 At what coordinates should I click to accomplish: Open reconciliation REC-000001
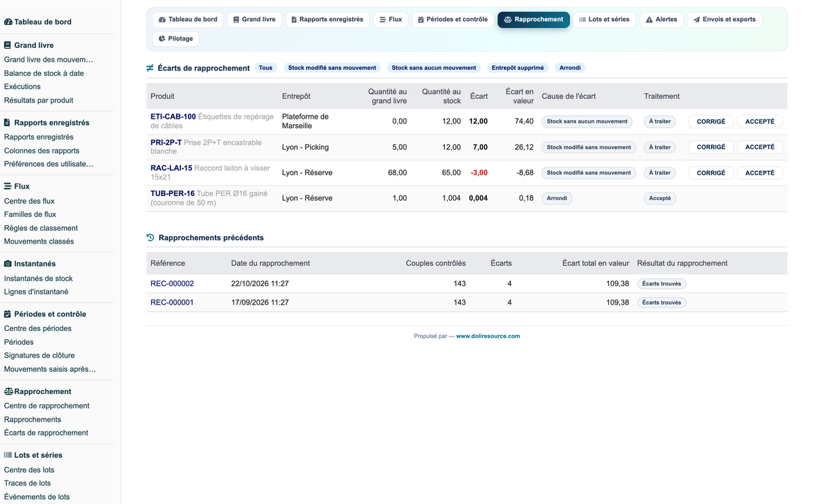click(172, 303)
